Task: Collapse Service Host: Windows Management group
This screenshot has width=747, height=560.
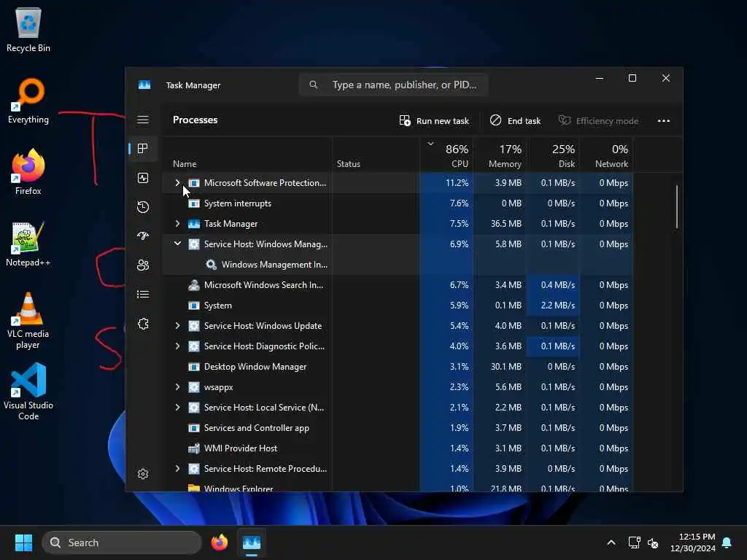Action: (177, 244)
